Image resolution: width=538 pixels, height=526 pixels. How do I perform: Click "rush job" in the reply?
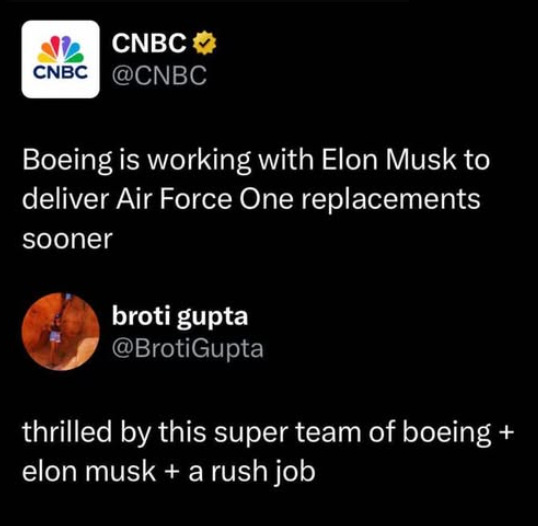(x=263, y=472)
